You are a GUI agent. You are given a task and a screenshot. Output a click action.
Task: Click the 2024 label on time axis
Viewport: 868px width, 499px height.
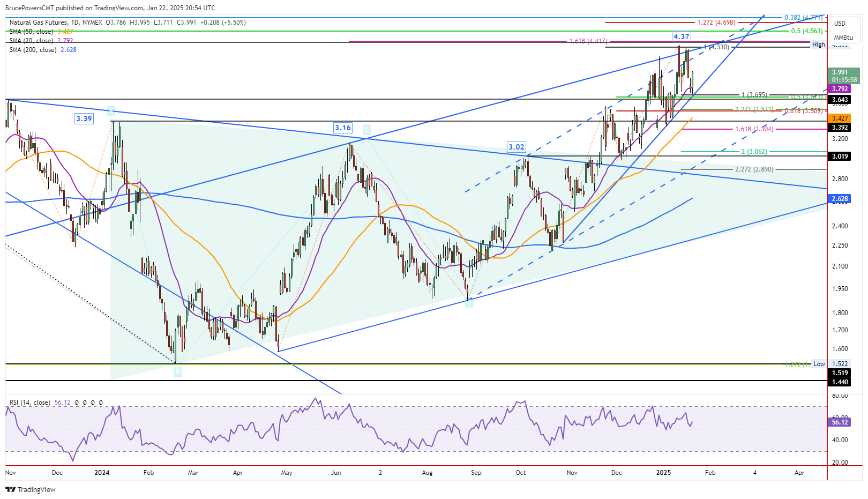[x=102, y=473]
